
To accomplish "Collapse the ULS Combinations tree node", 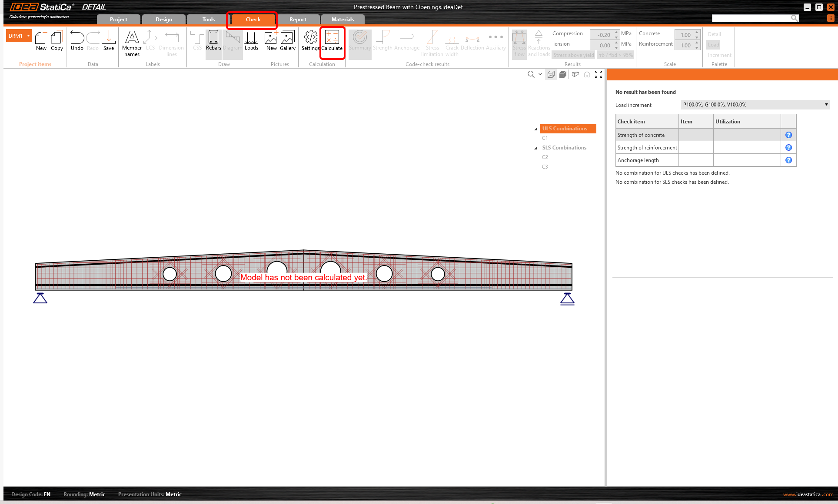I will 535,129.
